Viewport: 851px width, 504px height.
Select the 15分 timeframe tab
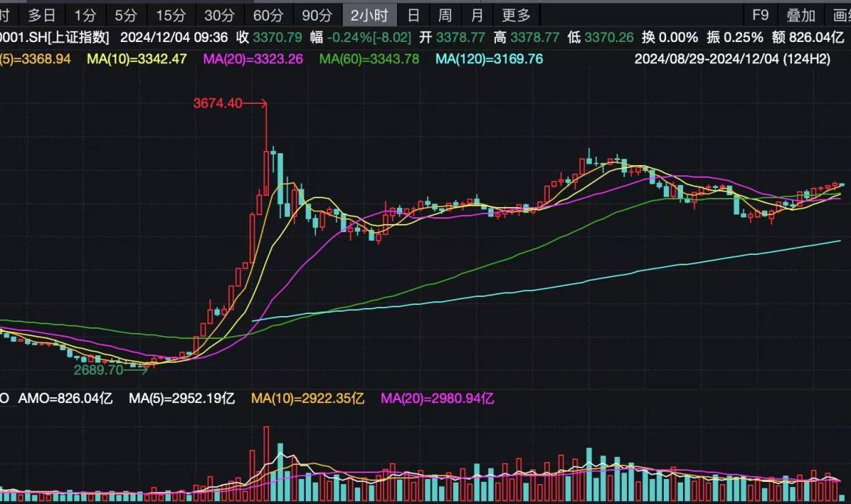tap(171, 15)
